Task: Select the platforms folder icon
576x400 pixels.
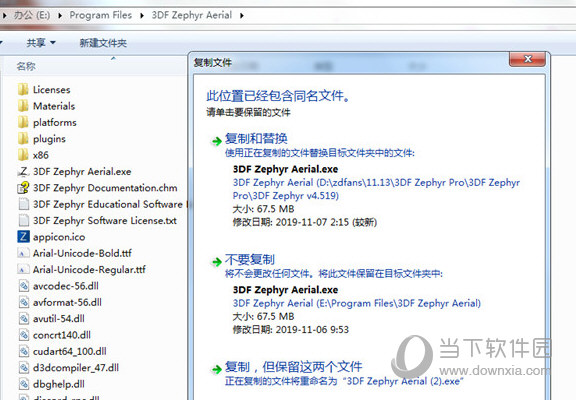Action: tap(23, 122)
